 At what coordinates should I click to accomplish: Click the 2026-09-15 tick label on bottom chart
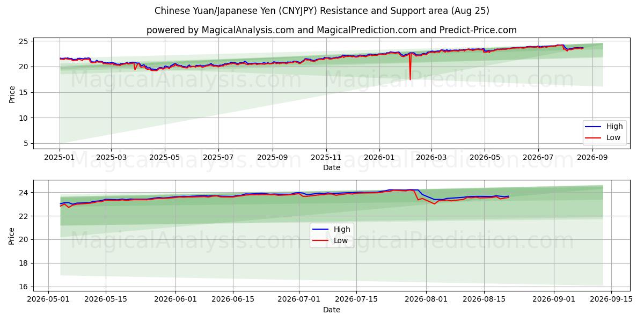[612, 301]
